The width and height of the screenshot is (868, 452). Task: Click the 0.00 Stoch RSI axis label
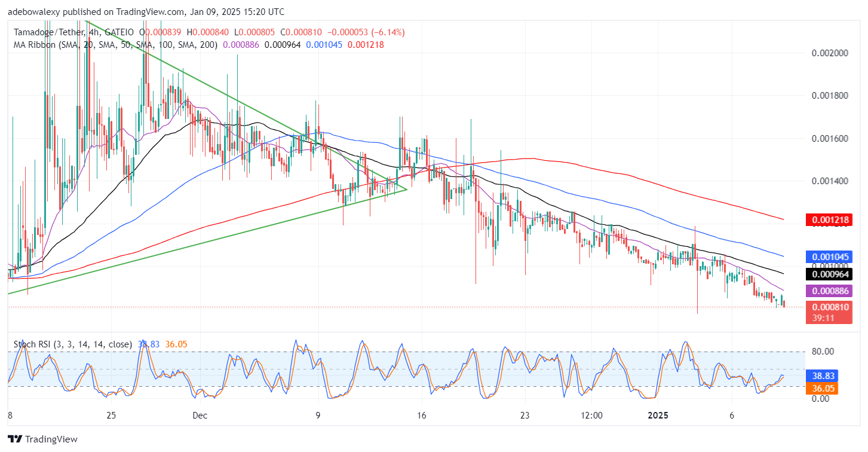tap(820, 399)
